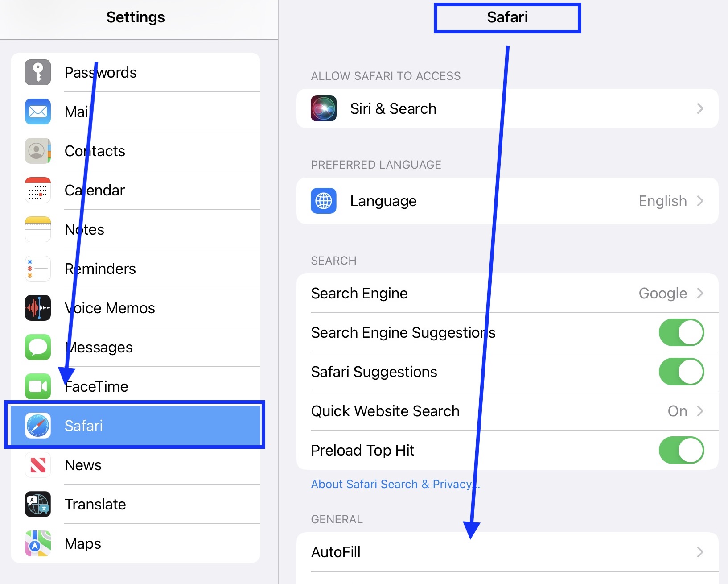Image resolution: width=728 pixels, height=584 pixels.
Task: Open the Translate app icon
Action: tap(38, 504)
